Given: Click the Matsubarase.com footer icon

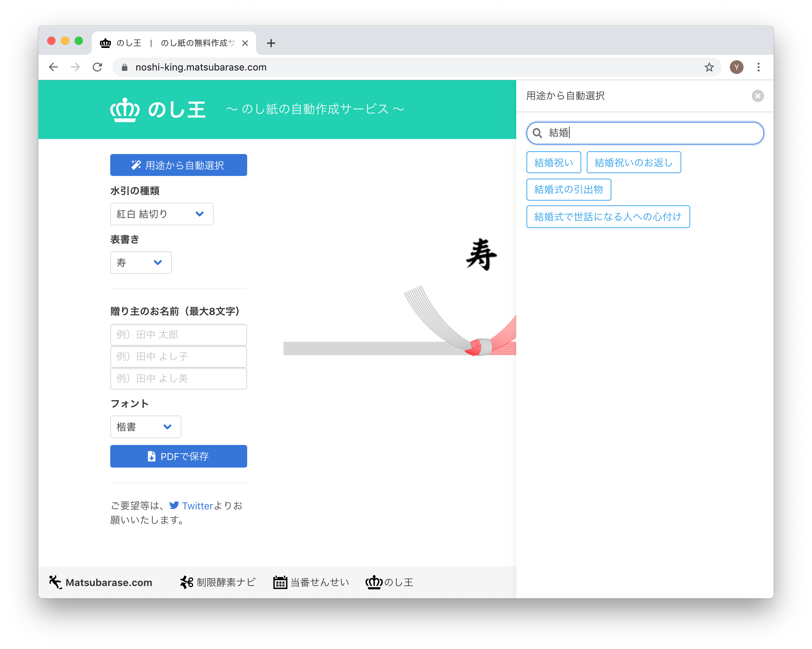Looking at the screenshot, I should (55, 582).
